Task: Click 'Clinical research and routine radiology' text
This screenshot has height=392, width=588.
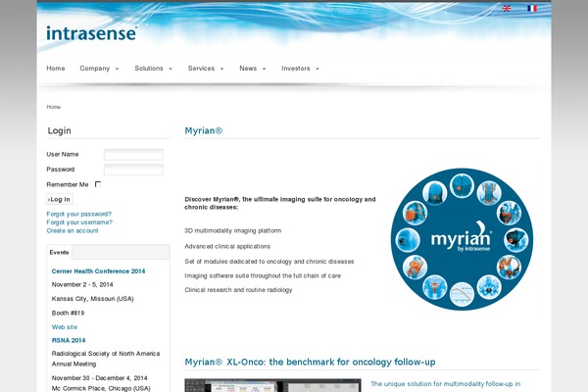Action: click(238, 290)
